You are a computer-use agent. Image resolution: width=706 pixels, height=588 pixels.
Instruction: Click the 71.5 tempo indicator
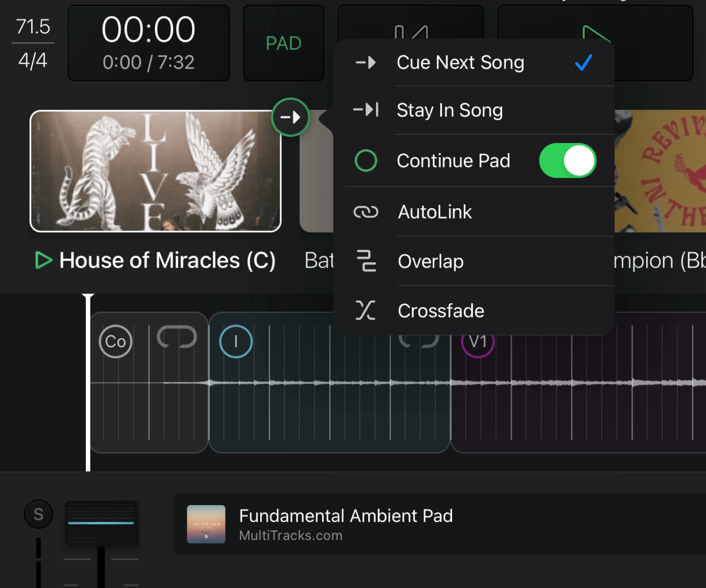[32, 27]
